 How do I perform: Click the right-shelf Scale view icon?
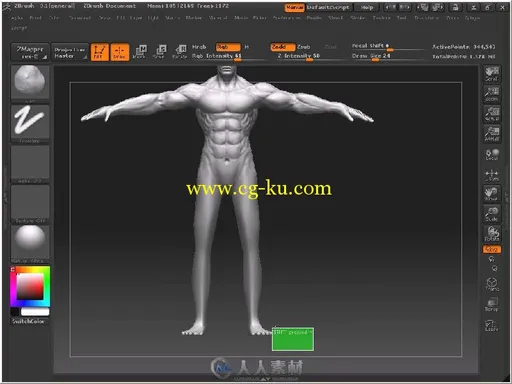[492, 214]
